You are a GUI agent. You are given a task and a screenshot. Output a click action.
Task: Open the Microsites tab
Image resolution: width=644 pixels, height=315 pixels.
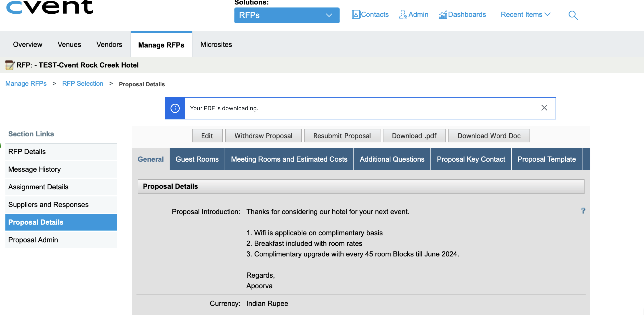[216, 45]
